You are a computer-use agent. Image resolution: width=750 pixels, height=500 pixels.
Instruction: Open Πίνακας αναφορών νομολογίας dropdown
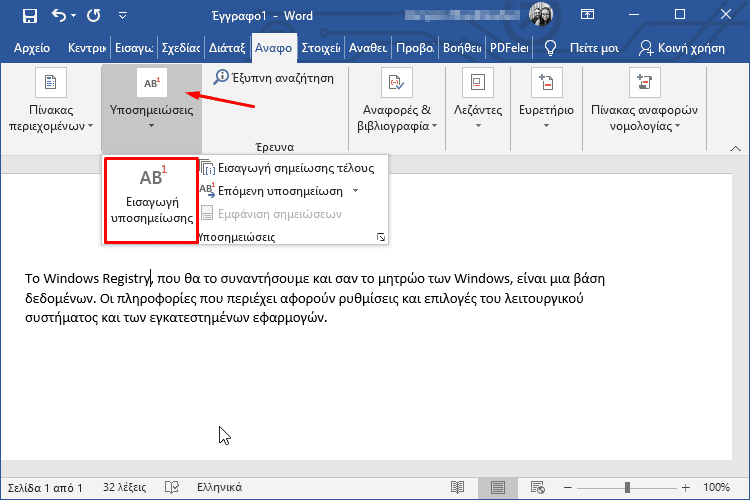pos(644,100)
